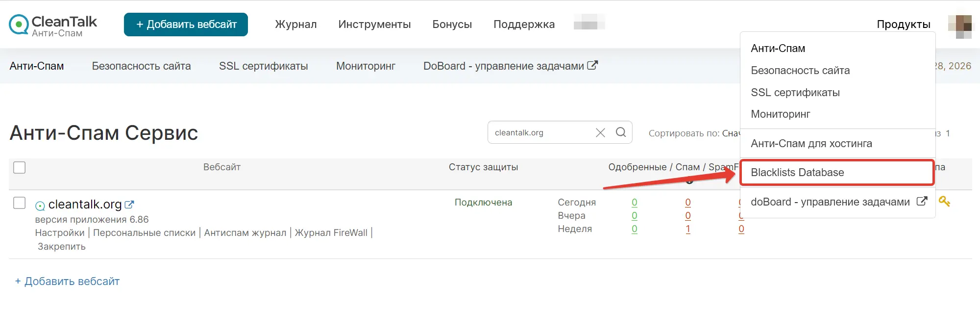
Task: Click the cleantalk.org site favicon
Action: pos(40,206)
